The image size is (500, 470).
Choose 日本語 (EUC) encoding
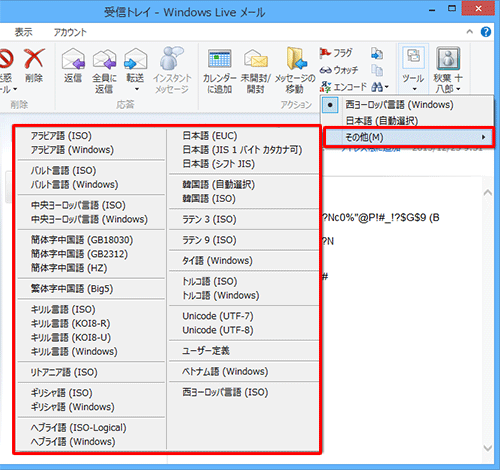[x=210, y=136]
